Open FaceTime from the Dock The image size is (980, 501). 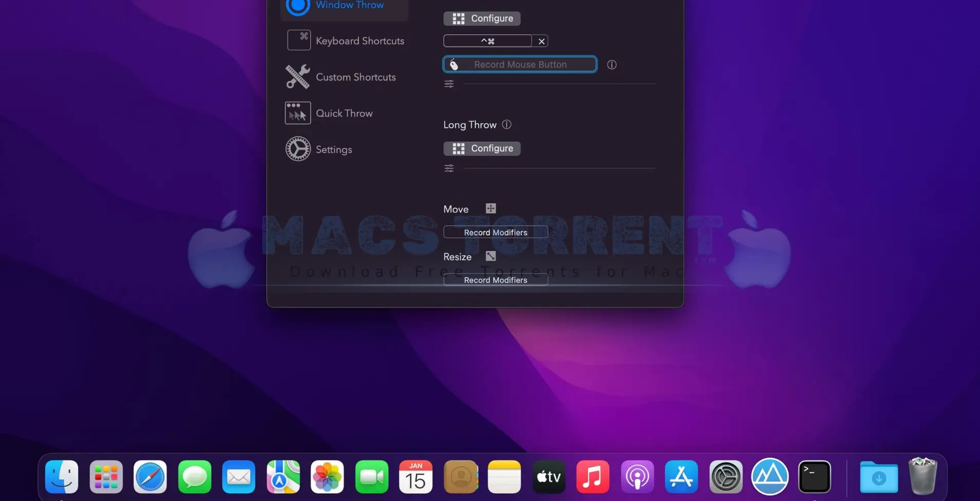tap(372, 477)
